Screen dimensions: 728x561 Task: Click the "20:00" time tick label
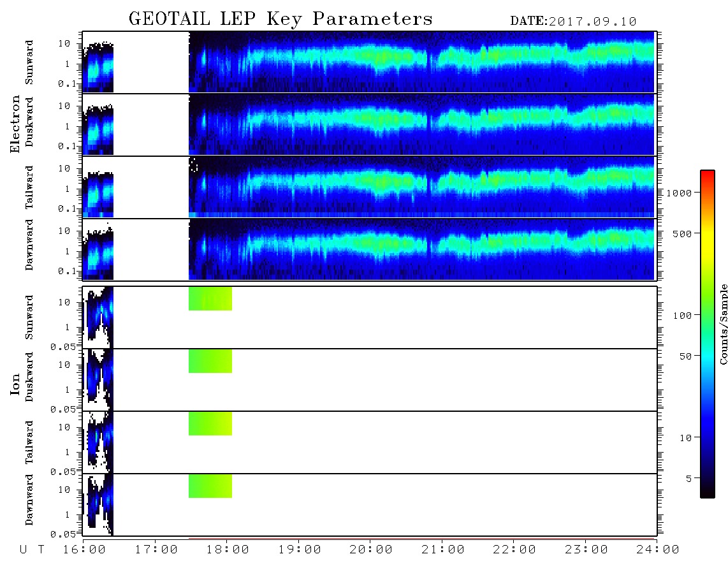pos(371,550)
